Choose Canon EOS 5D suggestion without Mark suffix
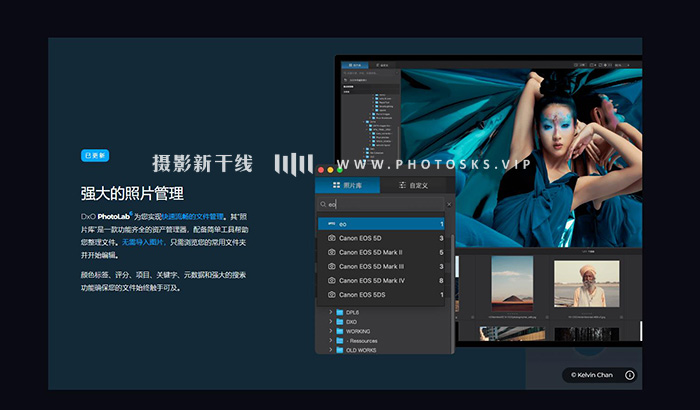The image size is (700, 410). [x=381, y=238]
